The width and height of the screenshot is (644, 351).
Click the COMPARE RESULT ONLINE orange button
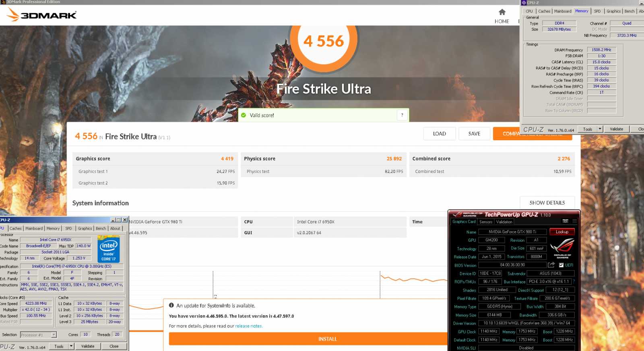533,134
